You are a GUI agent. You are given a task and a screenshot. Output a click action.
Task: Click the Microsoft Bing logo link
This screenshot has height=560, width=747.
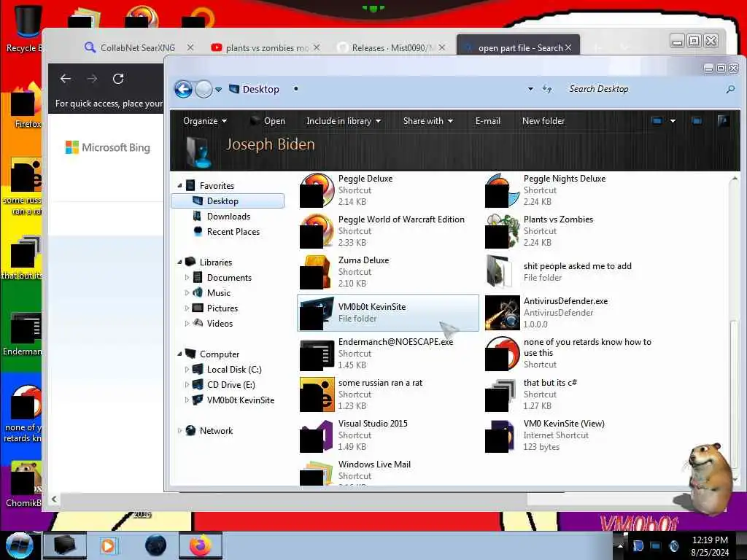tap(108, 147)
